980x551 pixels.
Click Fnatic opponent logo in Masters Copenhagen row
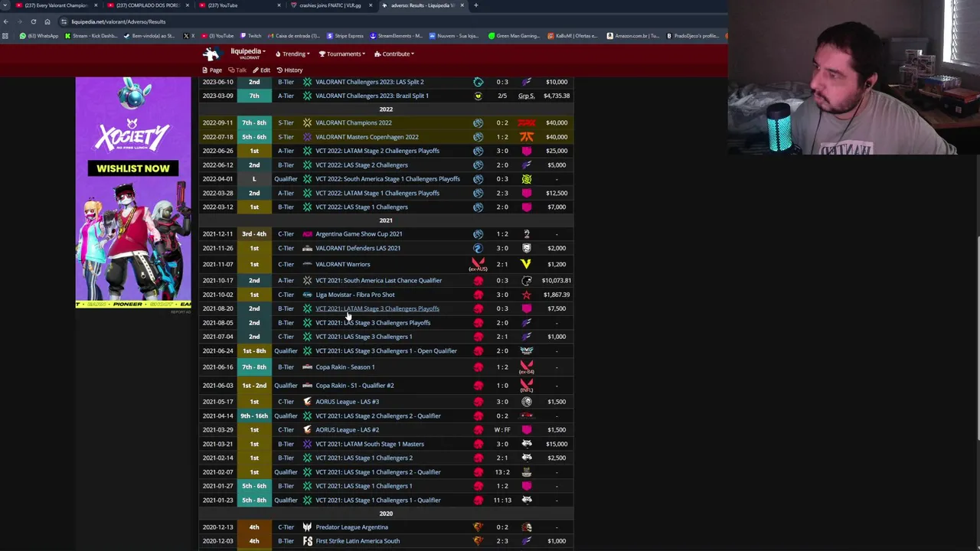527,137
